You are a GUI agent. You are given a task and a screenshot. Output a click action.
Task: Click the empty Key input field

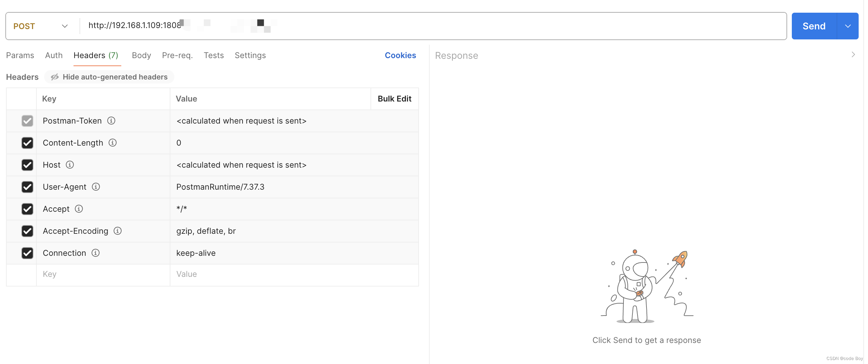coord(103,275)
